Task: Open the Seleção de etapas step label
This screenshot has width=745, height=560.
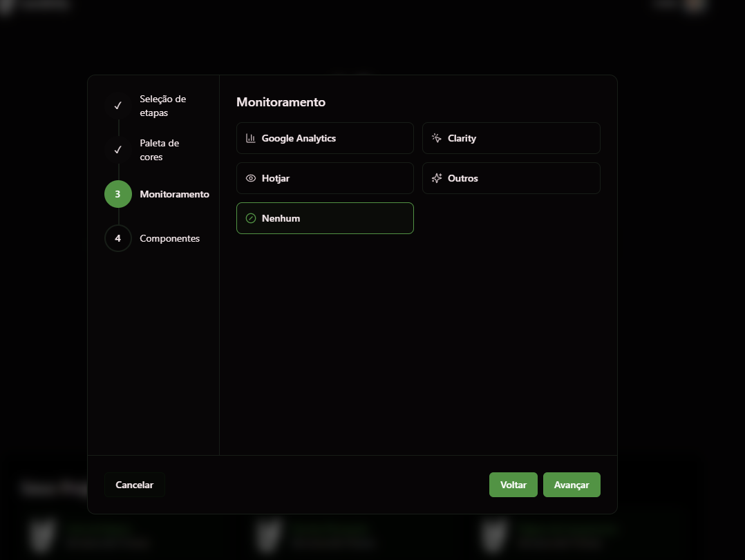Action: point(162,106)
